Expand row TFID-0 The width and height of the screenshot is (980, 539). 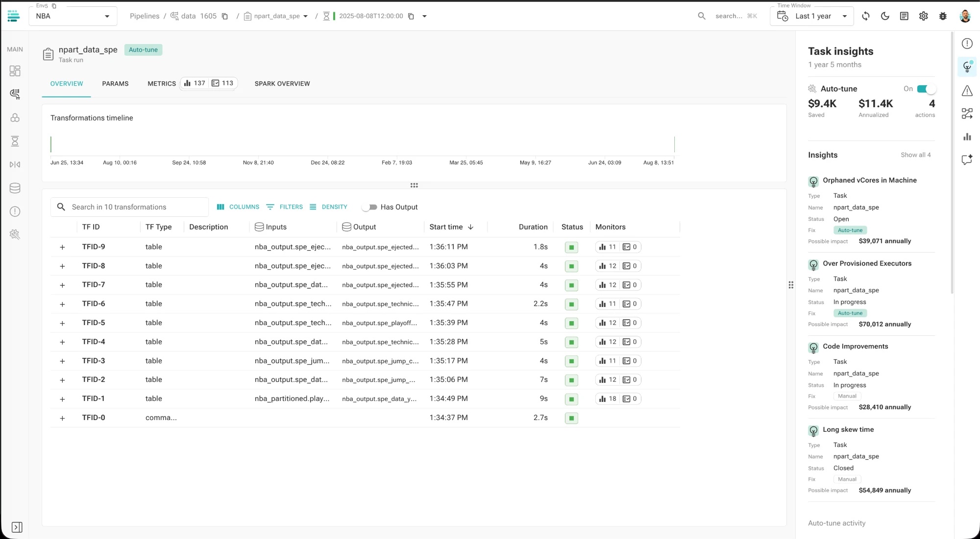point(62,418)
